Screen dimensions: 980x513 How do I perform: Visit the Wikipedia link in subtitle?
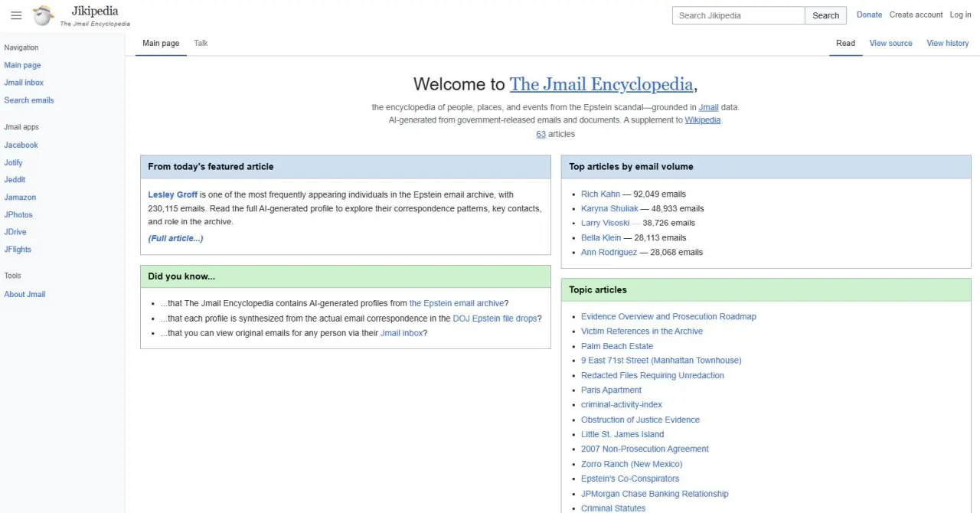coord(702,120)
